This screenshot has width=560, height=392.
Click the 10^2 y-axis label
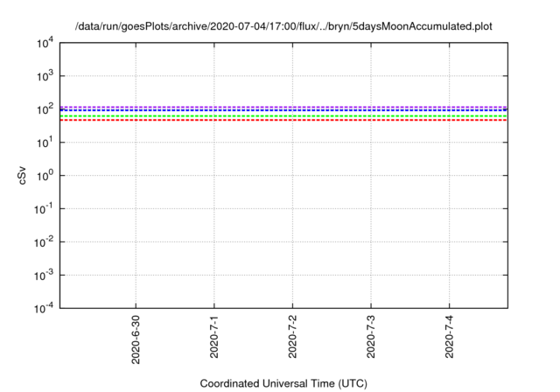(x=45, y=109)
